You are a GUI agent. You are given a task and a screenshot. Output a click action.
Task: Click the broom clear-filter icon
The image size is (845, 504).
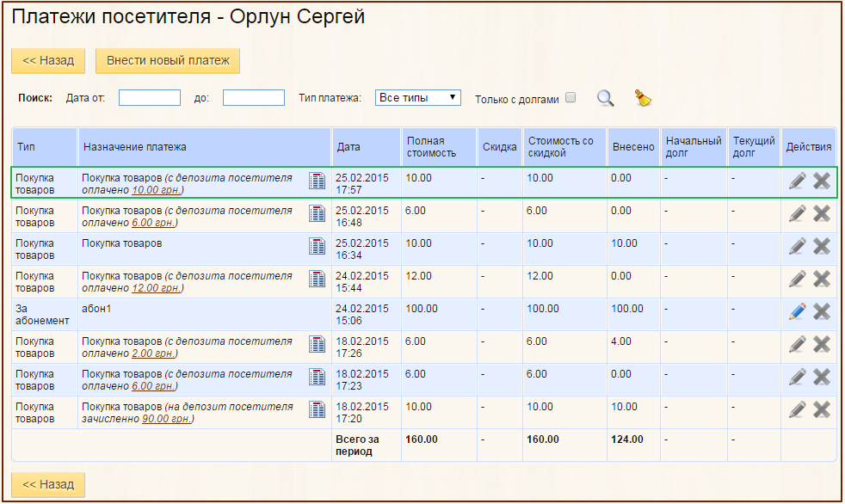click(x=643, y=98)
